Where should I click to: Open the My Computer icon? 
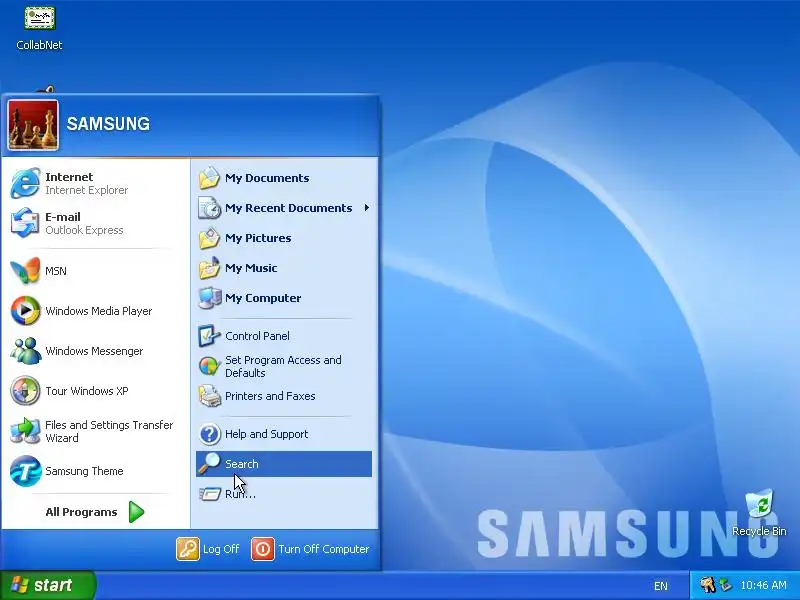tap(209, 298)
